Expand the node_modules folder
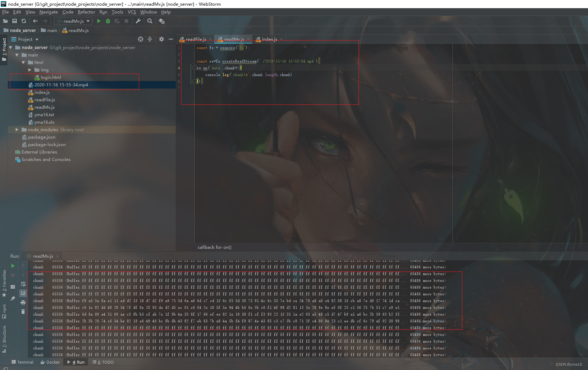Screen dimensions: 588x370 17,130
